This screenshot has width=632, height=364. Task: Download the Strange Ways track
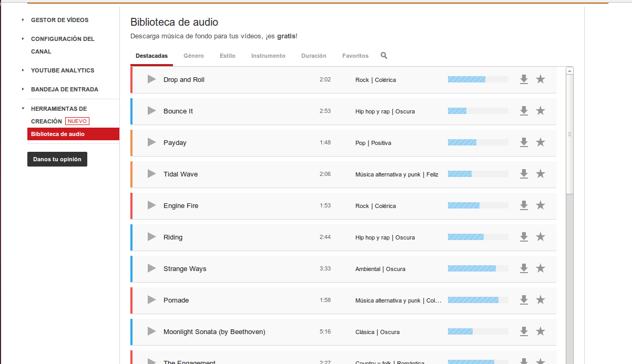(x=524, y=268)
